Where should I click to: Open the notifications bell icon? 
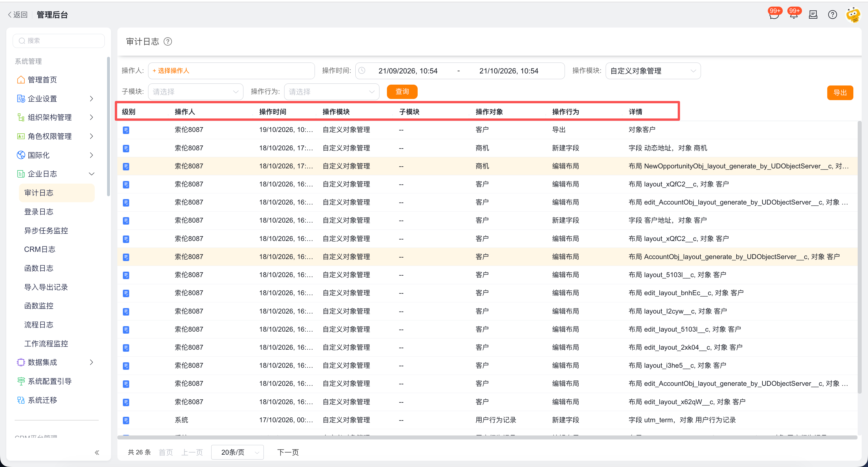(x=794, y=14)
